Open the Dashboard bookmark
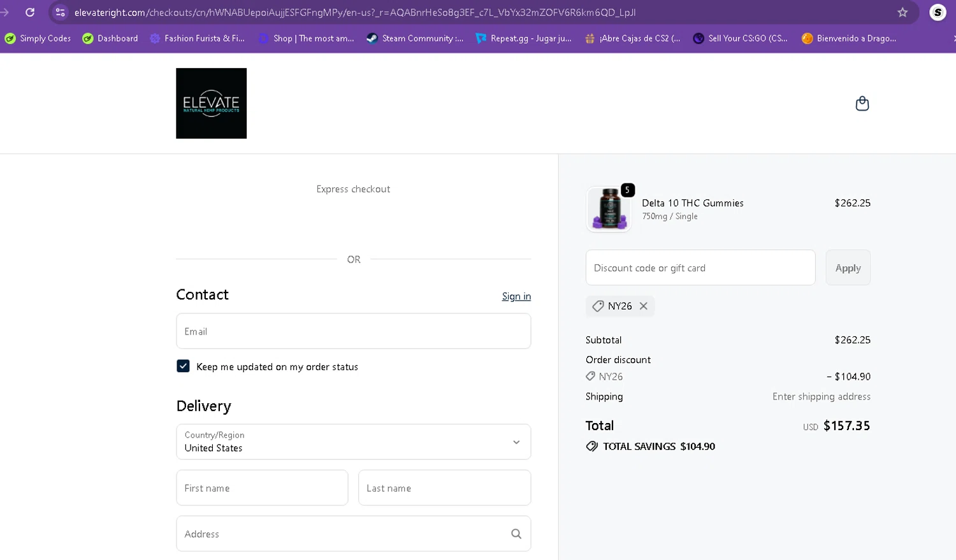This screenshot has width=956, height=560. click(110, 38)
